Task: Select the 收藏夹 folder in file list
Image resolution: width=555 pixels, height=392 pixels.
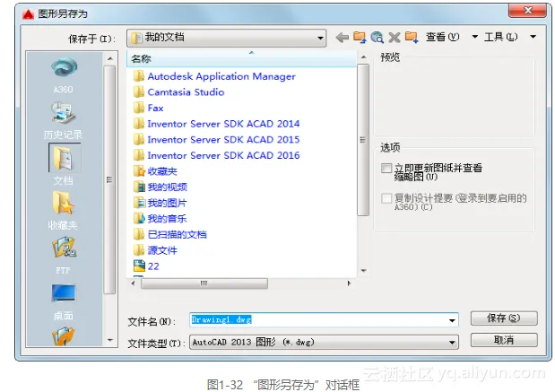Action: (x=155, y=171)
